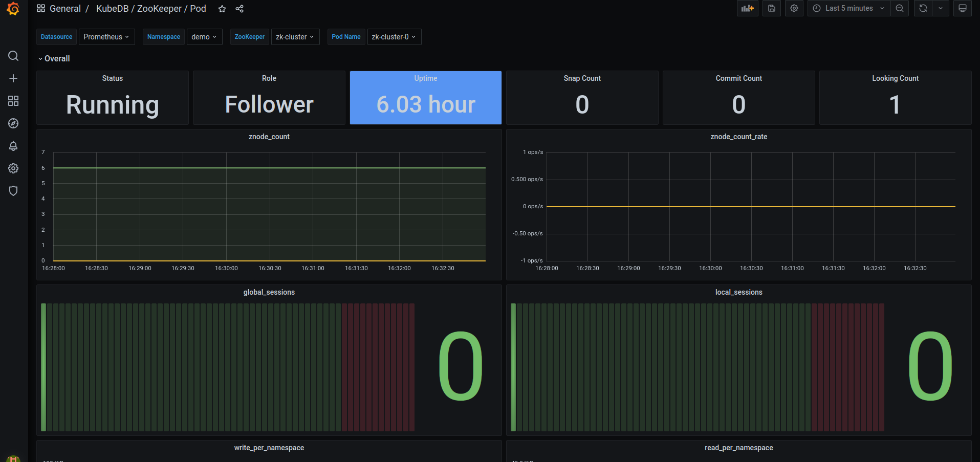Open the Role panel title menu

click(x=269, y=78)
